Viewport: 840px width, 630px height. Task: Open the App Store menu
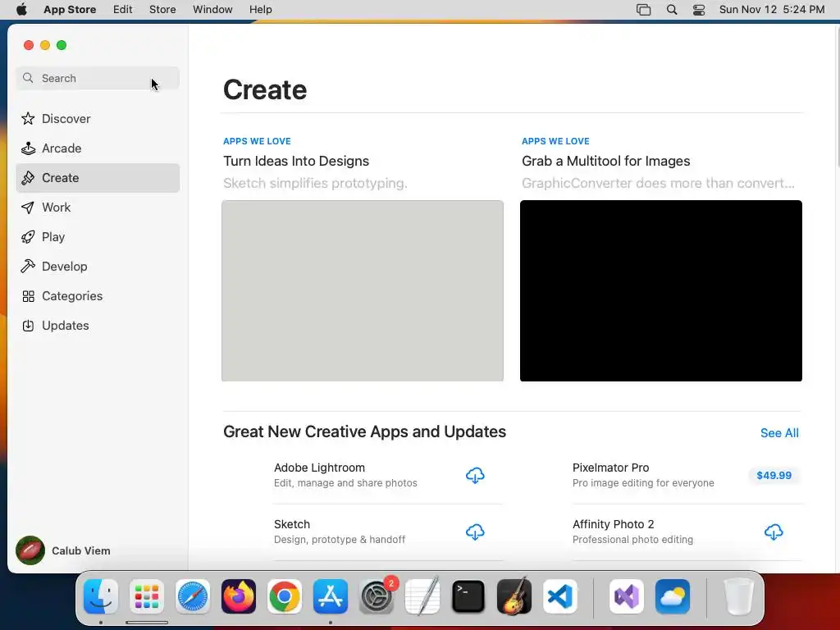(70, 10)
